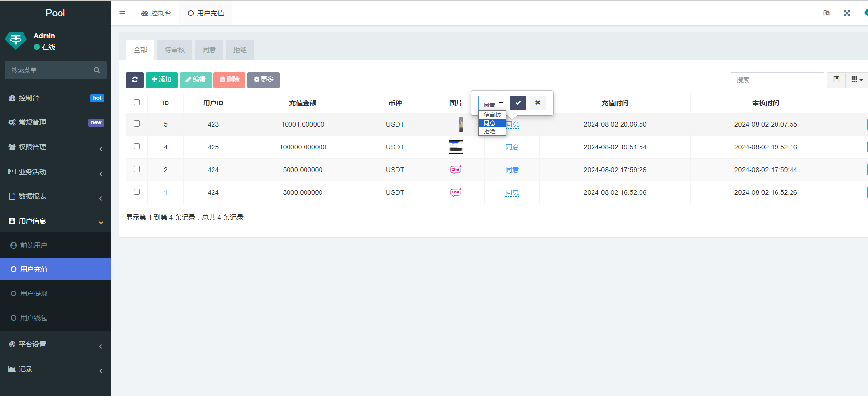Confirm status change with checkmark button

click(518, 103)
